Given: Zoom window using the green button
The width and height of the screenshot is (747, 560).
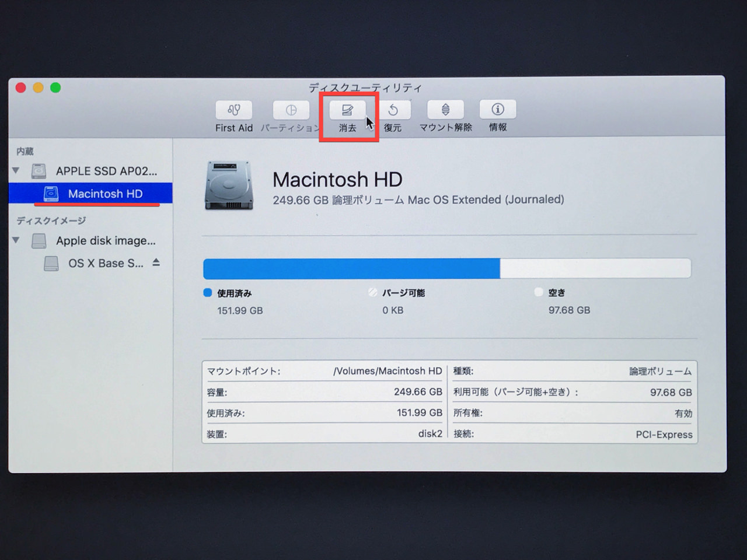Looking at the screenshot, I should pos(55,87).
